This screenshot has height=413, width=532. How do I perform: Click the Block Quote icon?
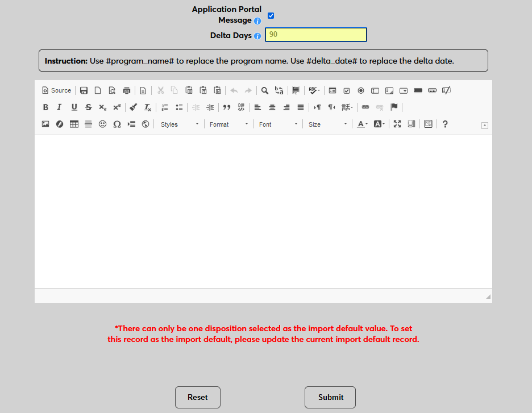pos(227,107)
